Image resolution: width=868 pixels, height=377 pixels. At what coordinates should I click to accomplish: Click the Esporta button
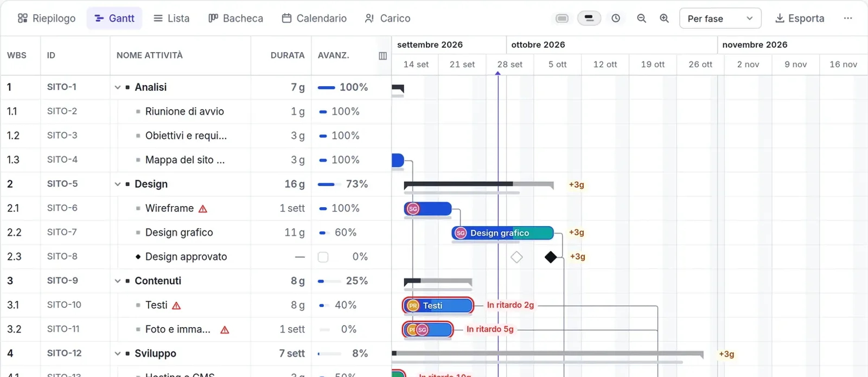coord(800,18)
